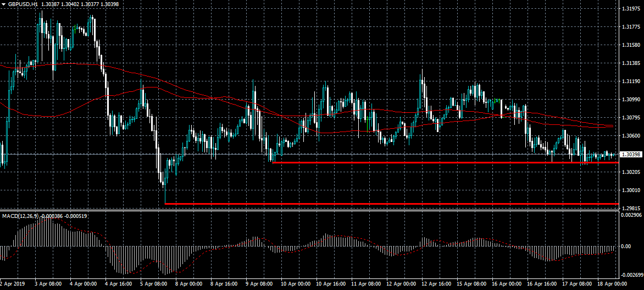Click the 0.002906 MACD scale label

click(x=630, y=216)
